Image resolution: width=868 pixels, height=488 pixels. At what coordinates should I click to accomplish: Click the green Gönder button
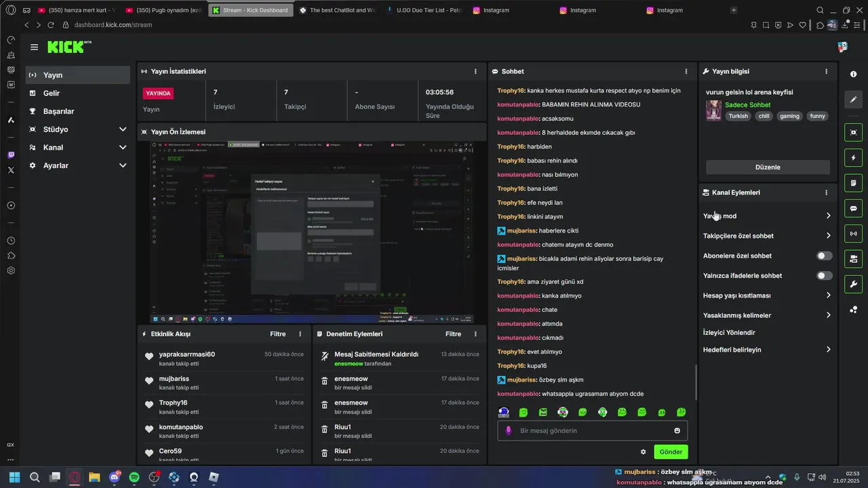tap(671, 452)
